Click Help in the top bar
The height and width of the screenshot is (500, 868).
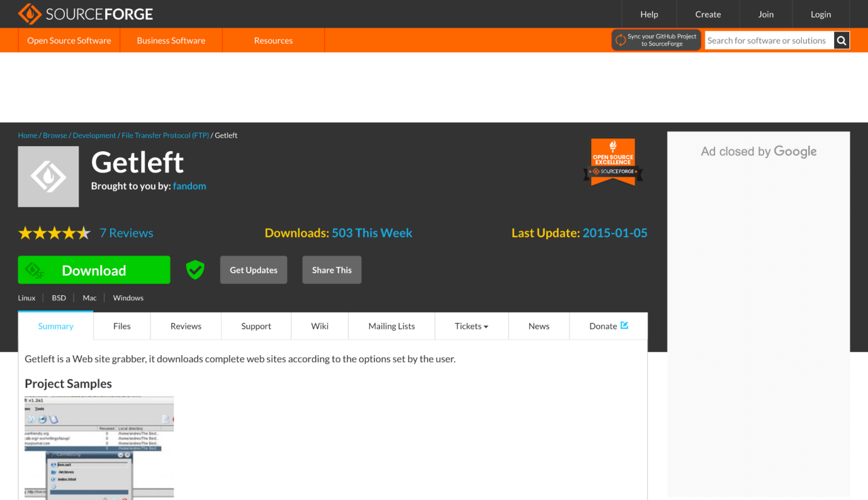tap(649, 14)
